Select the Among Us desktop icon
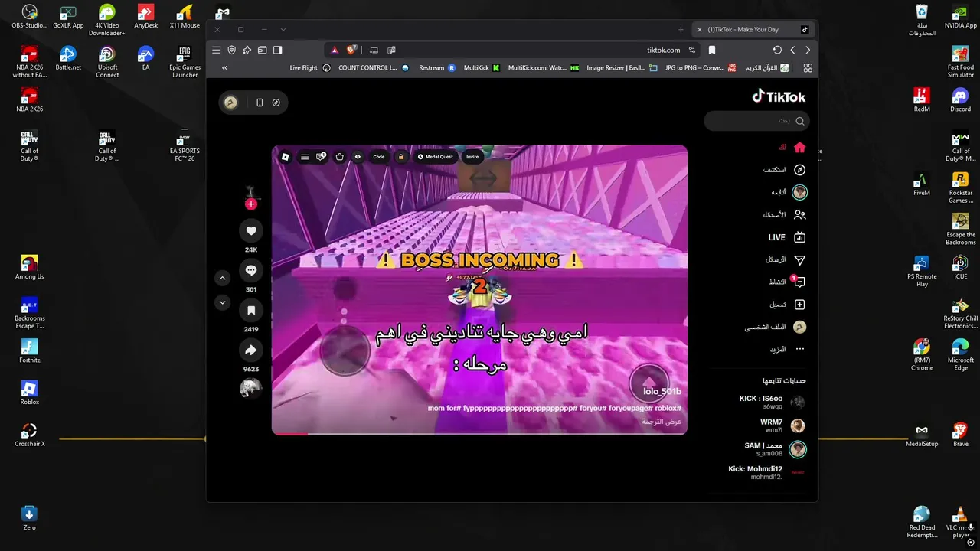 point(29,268)
